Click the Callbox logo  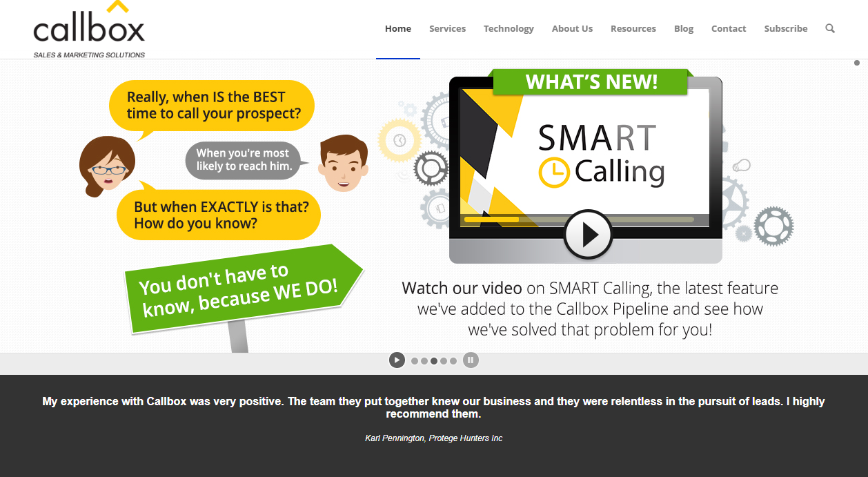[89, 30]
